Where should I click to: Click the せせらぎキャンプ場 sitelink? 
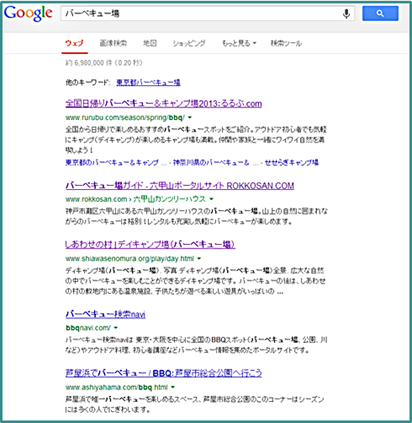(292, 163)
